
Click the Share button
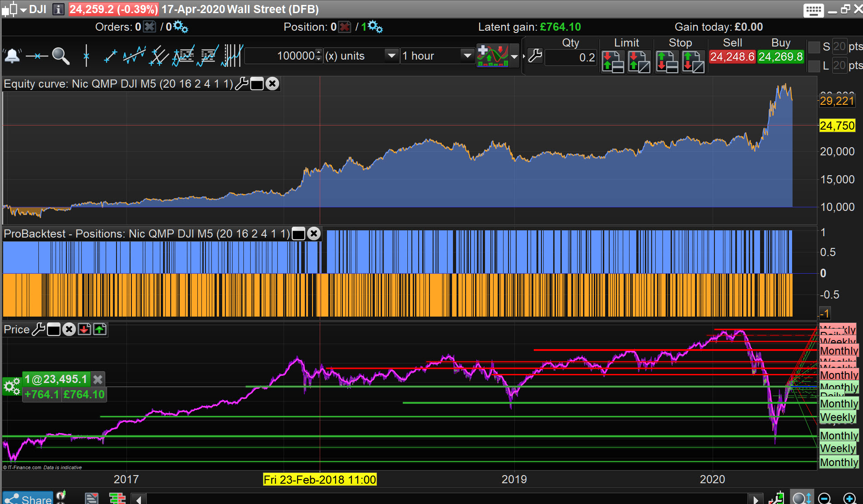pyautogui.click(x=28, y=499)
